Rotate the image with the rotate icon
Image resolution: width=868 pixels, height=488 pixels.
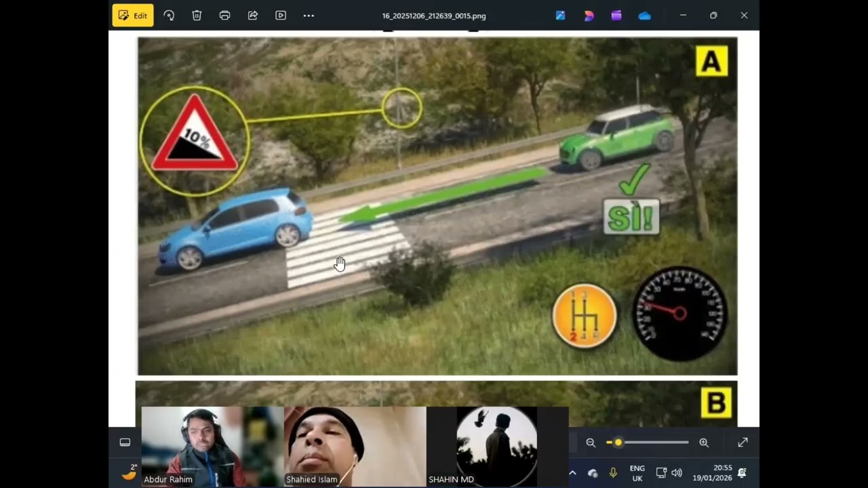pyautogui.click(x=169, y=16)
